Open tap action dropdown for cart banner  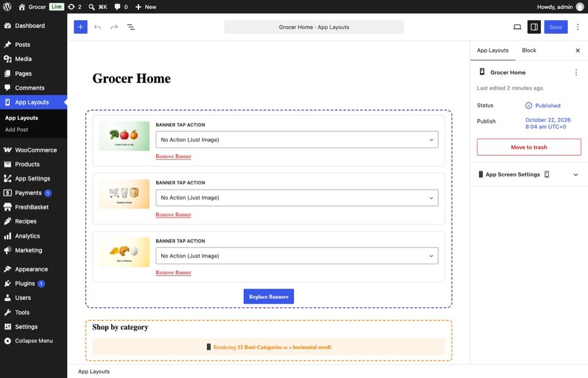[296, 198]
